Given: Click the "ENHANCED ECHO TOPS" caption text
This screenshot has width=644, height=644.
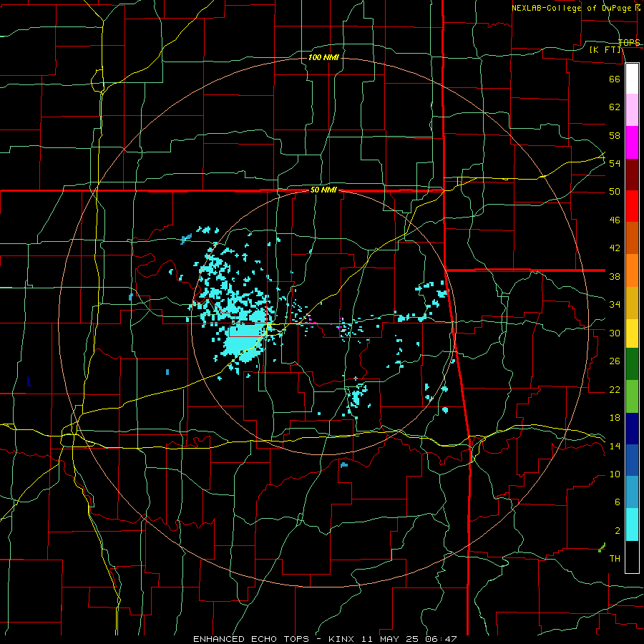Looking at the screenshot, I should pos(251,639).
